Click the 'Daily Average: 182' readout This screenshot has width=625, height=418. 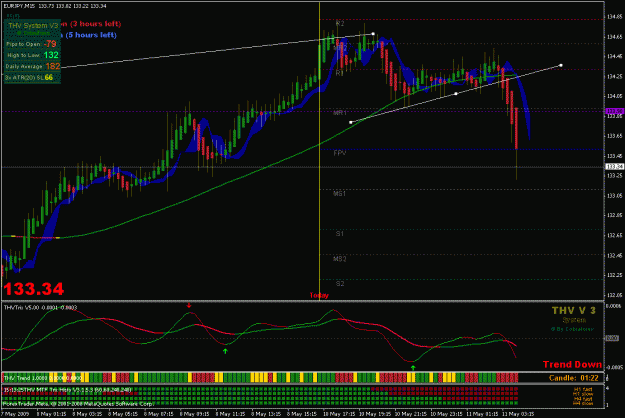(x=33, y=66)
